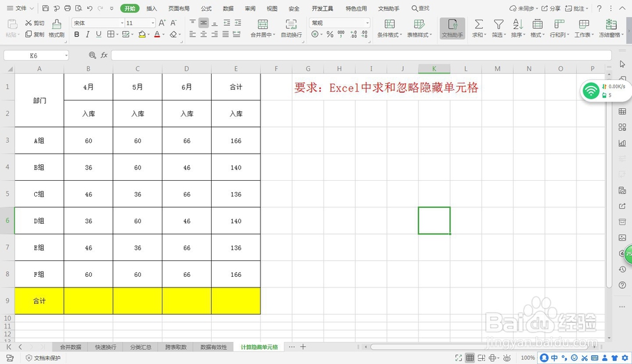The height and width of the screenshot is (364, 632).
Task: Click the percent style icon
Action: 330,34
